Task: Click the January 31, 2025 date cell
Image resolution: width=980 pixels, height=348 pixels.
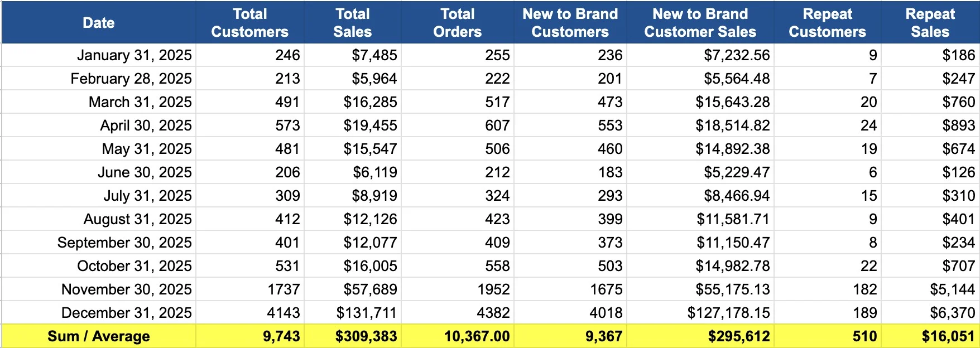Action: [x=134, y=55]
